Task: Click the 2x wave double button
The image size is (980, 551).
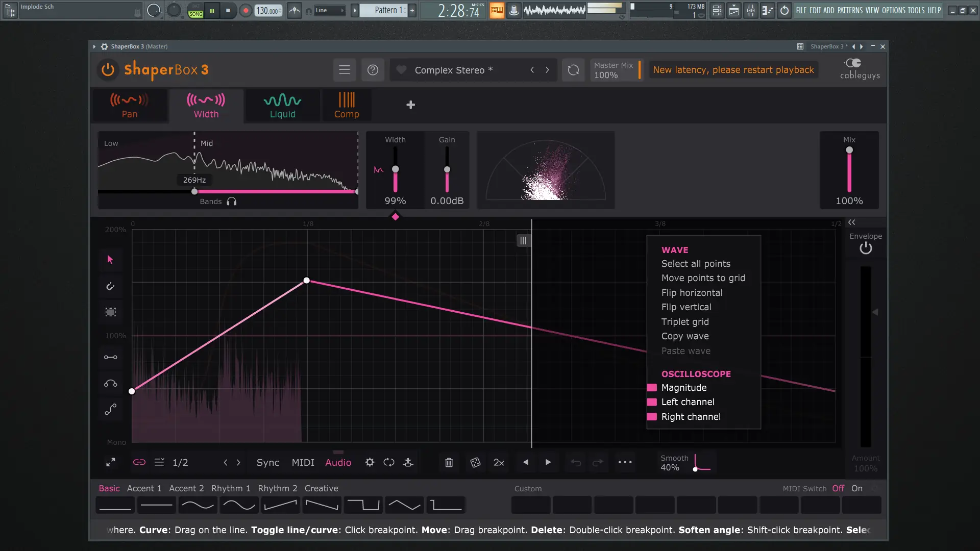Action: tap(499, 462)
